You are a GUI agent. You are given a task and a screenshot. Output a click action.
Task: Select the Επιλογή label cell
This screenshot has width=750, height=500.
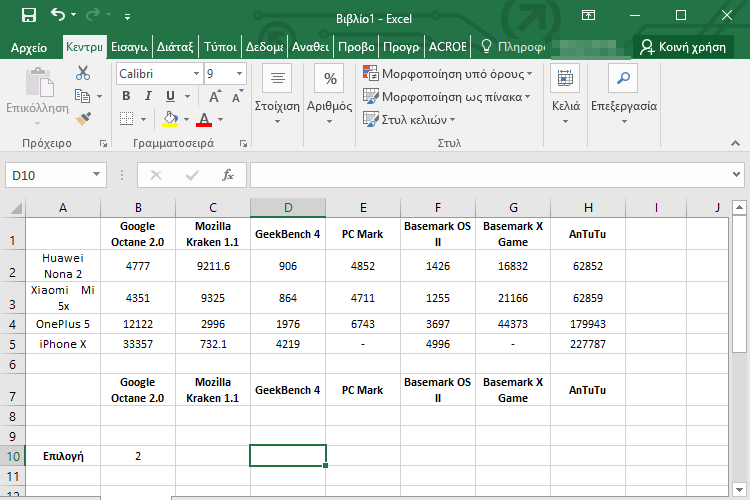click(63, 456)
